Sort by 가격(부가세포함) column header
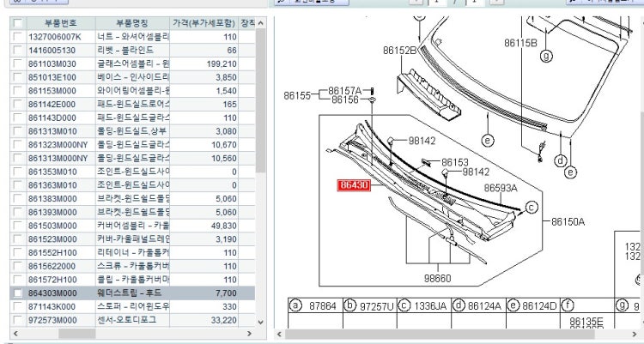The width and height of the screenshot is (644, 344). [204, 23]
